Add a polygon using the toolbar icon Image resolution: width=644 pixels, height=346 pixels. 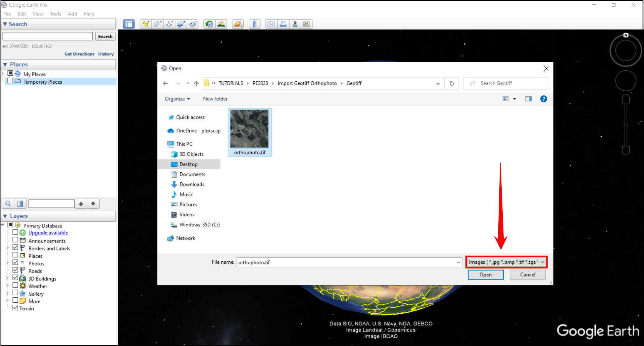point(157,24)
